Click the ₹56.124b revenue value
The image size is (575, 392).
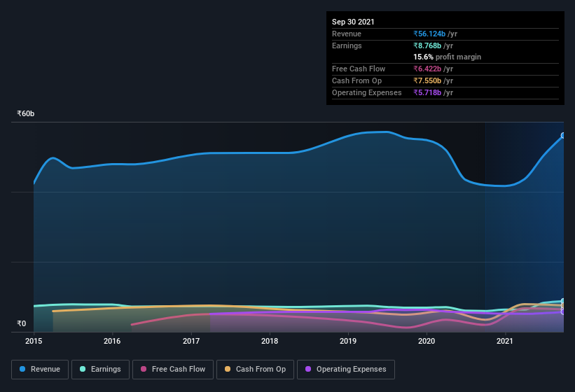pos(429,34)
